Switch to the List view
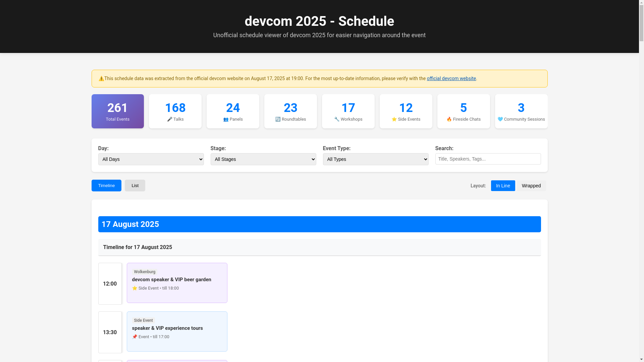 135,186
